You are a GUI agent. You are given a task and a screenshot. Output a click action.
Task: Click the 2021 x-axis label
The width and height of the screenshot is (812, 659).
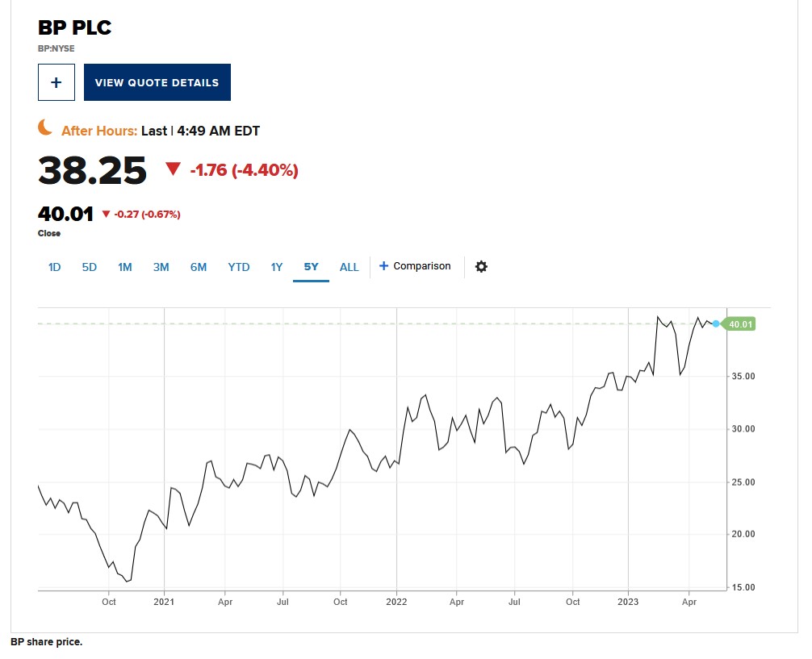(164, 602)
